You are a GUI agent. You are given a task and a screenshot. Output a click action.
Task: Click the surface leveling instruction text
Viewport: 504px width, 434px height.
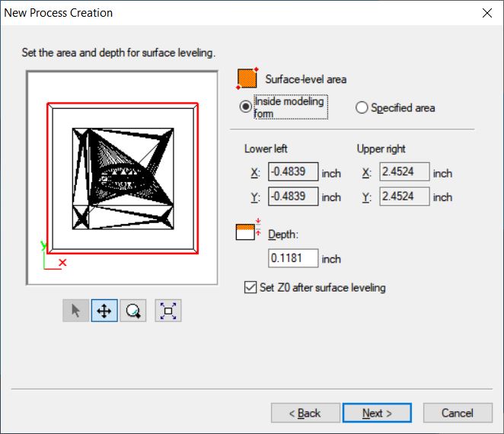click(x=119, y=53)
